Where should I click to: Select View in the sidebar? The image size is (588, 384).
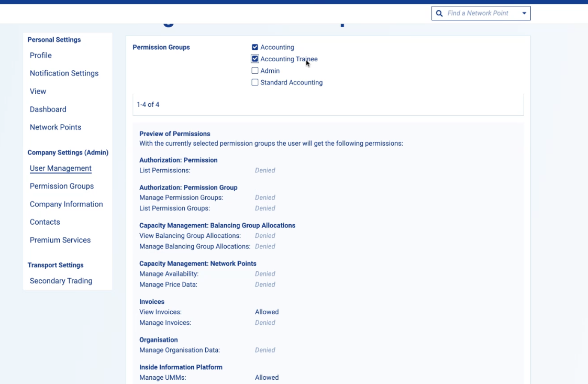(x=38, y=91)
